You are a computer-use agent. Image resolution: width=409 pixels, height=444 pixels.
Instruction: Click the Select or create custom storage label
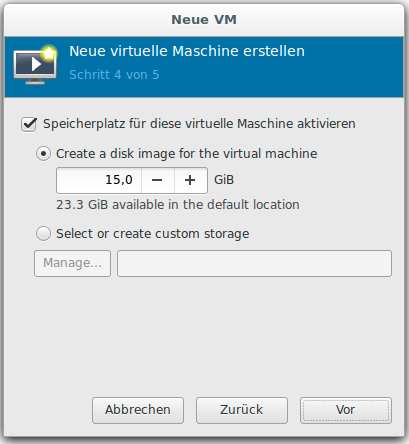pyautogui.click(x=153, y=234)
